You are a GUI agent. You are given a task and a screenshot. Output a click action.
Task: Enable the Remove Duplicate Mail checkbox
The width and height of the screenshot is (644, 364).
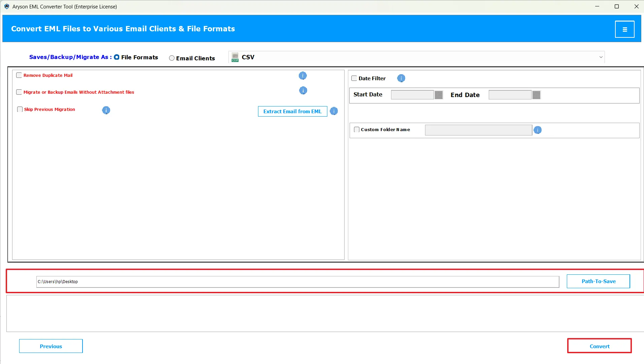(x=19, y=75)
